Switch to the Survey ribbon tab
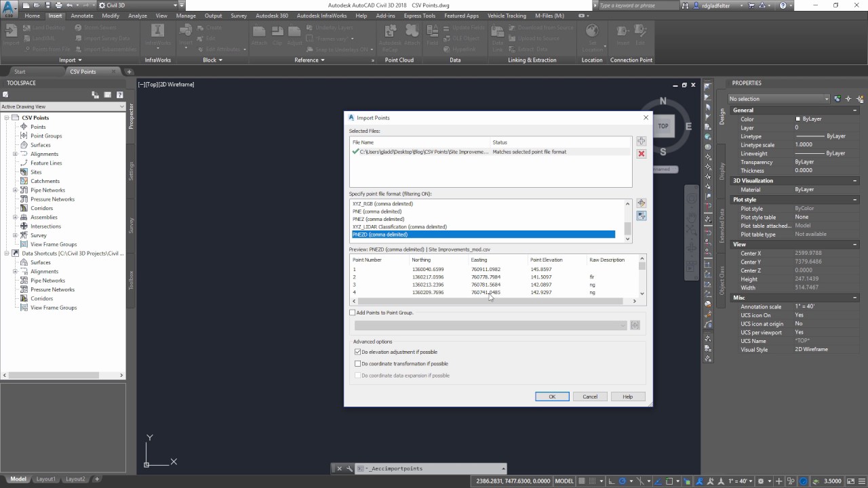Image resolution: width=868 pixels, height=488 pixels. [x=239, y=16]
